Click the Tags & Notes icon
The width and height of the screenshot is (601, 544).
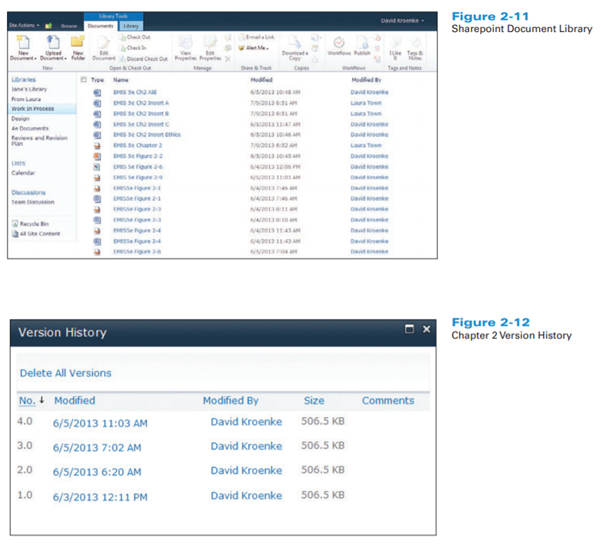[414, 44]
